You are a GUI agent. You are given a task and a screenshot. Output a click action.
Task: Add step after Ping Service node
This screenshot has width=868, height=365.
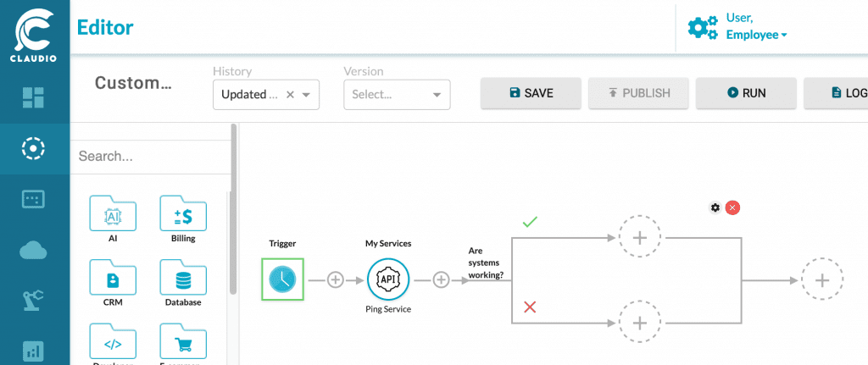tap(441, 279)
